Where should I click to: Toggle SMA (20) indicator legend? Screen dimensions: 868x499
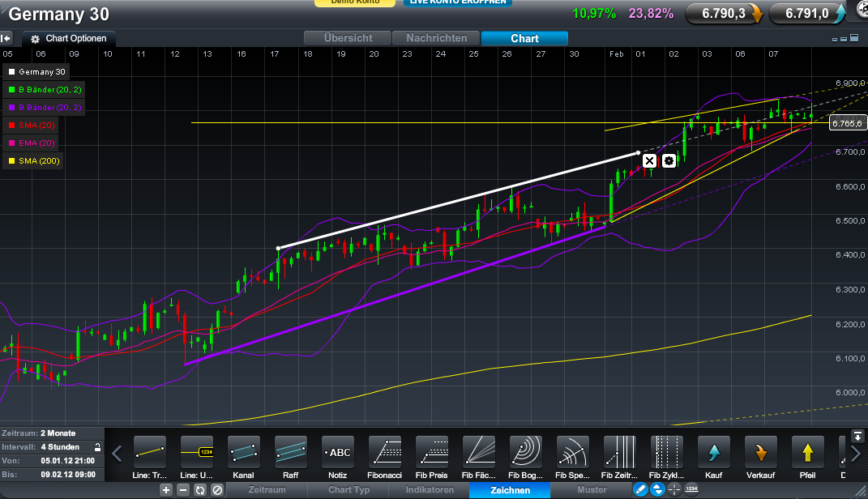coord(32,125)
